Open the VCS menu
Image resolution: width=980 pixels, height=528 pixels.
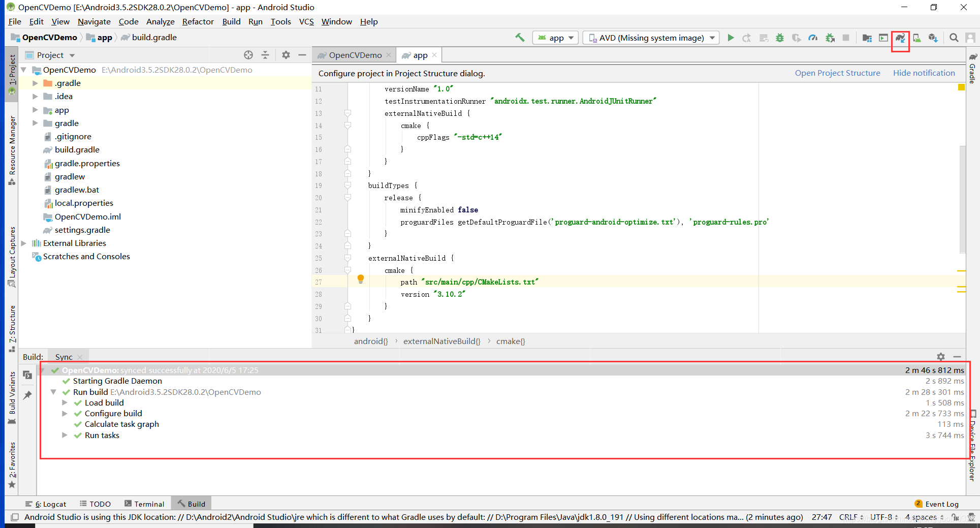[x=306, y=21]
